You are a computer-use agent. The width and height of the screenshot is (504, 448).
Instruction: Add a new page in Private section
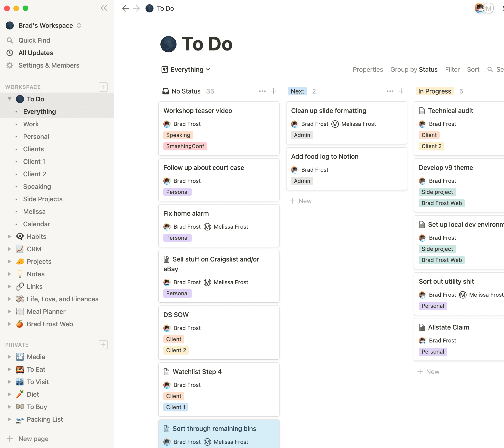click(103, 345)
